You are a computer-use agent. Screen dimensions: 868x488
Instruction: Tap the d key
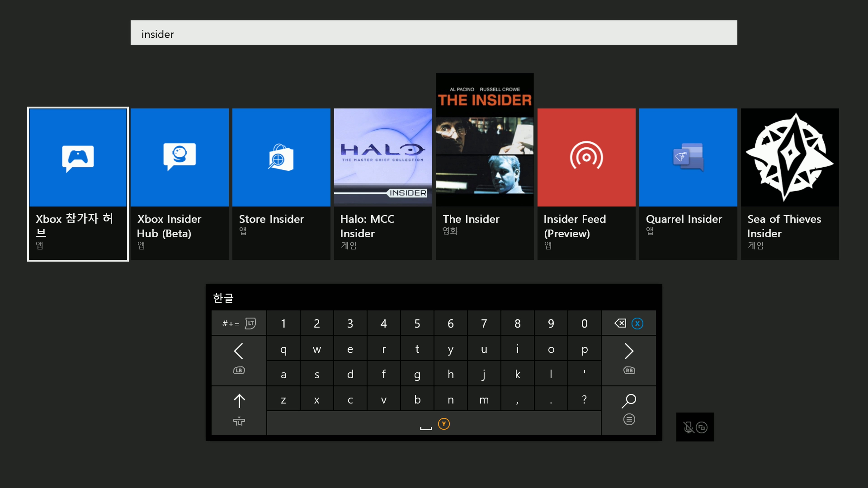point(350,374)
